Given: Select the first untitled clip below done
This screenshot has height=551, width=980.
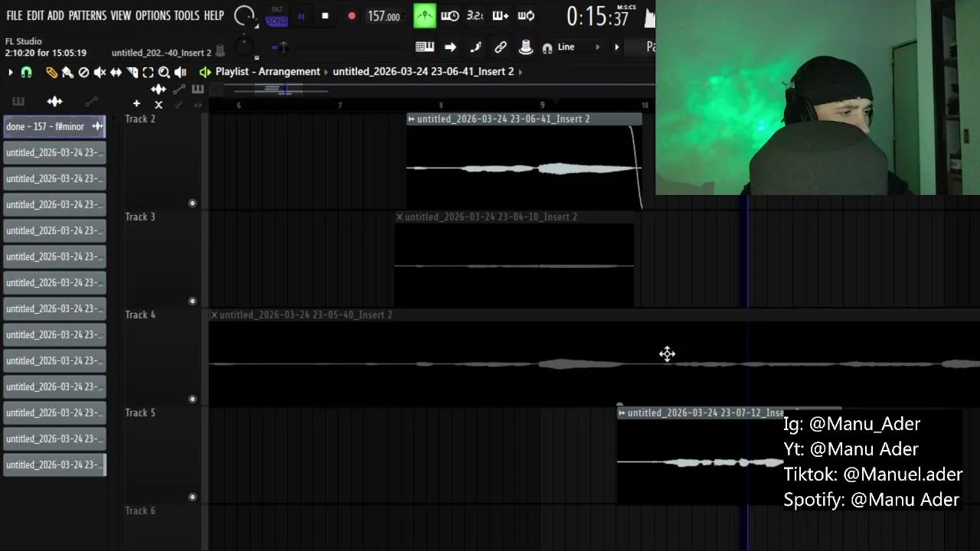Looking at the screenshot, I should coord(54,152).
